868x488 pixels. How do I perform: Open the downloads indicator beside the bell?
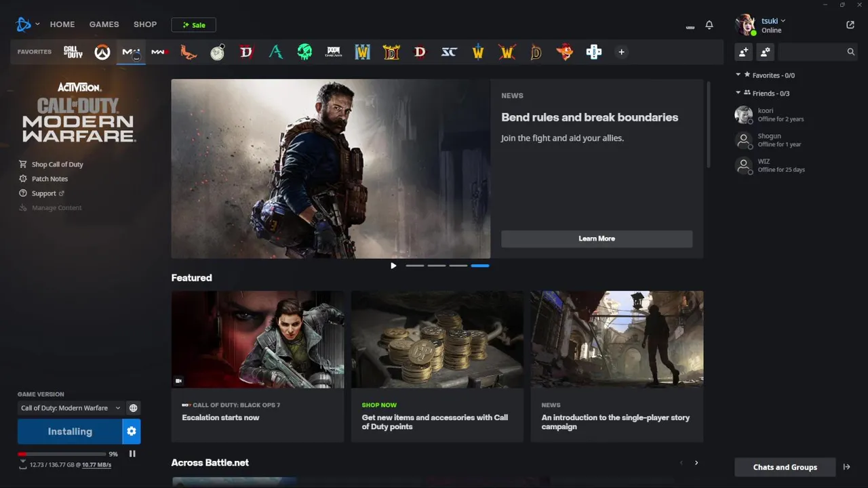point(690,27)
